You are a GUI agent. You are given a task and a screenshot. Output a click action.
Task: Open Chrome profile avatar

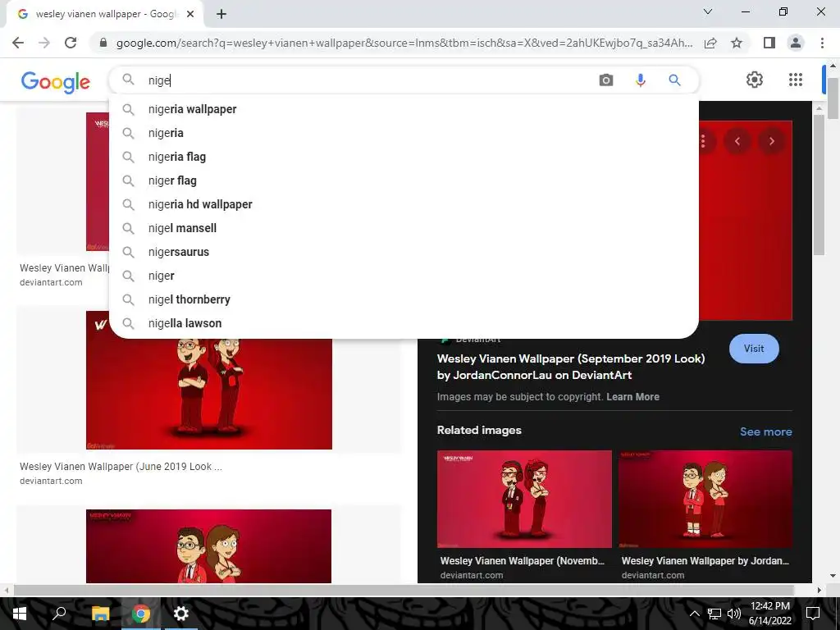[x=796, y=43]
